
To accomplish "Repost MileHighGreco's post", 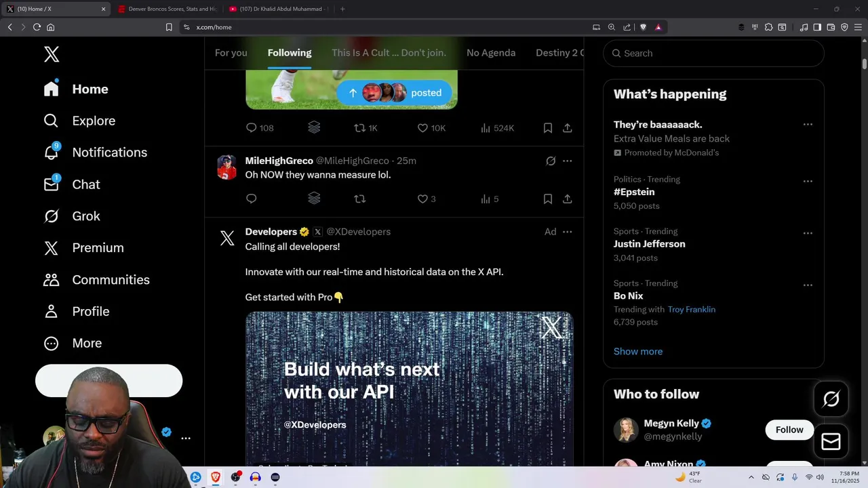I will (360, 199).
